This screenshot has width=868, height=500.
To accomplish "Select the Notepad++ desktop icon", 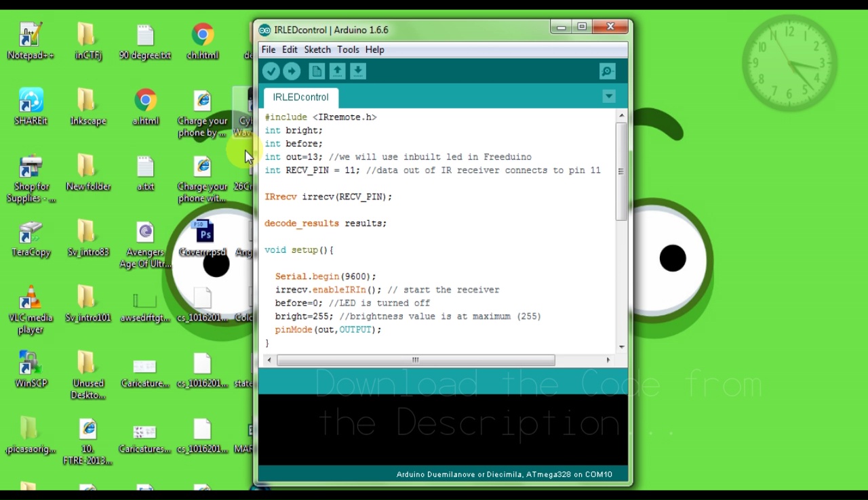I will tap(31, 41).
